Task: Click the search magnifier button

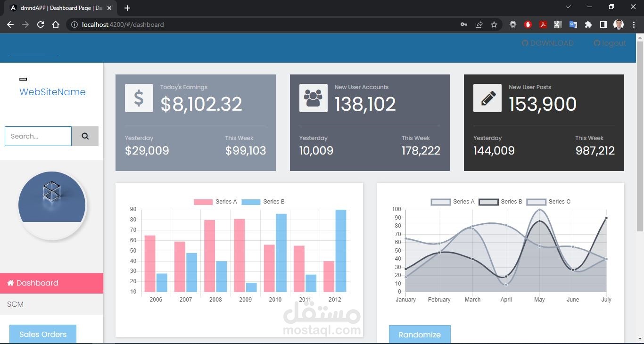Action: point(85,136)
